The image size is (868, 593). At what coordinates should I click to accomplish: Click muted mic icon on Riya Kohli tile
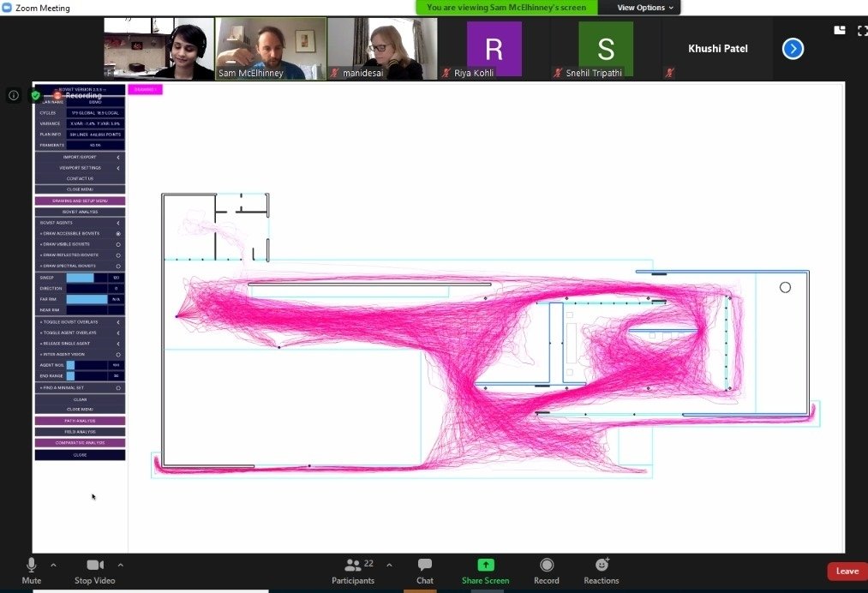click(446, 73)
